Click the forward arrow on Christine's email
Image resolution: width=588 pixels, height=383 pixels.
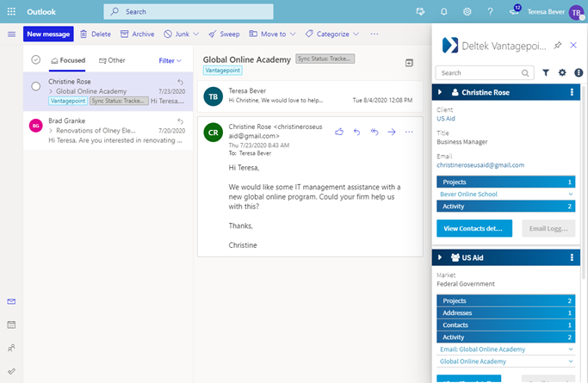391,132
